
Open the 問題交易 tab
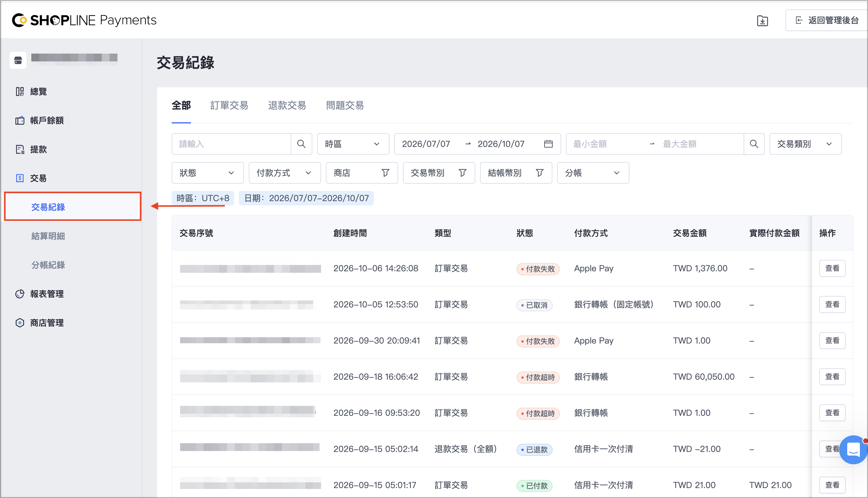[x=345, y=105]
